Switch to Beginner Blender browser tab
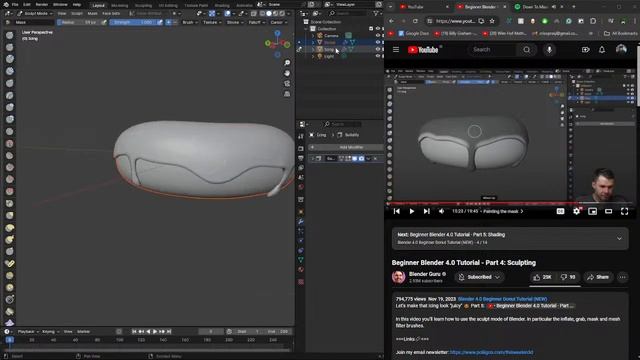 point(481,7)
